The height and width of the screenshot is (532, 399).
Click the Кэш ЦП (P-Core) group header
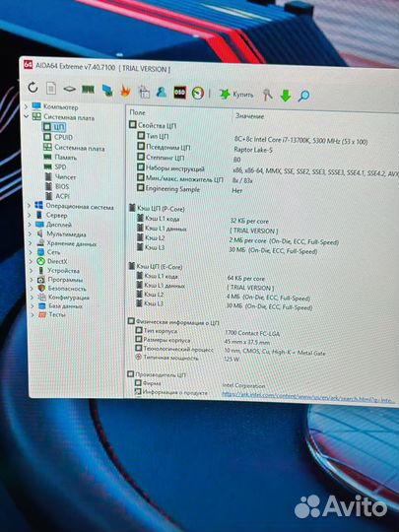(157, 208)
